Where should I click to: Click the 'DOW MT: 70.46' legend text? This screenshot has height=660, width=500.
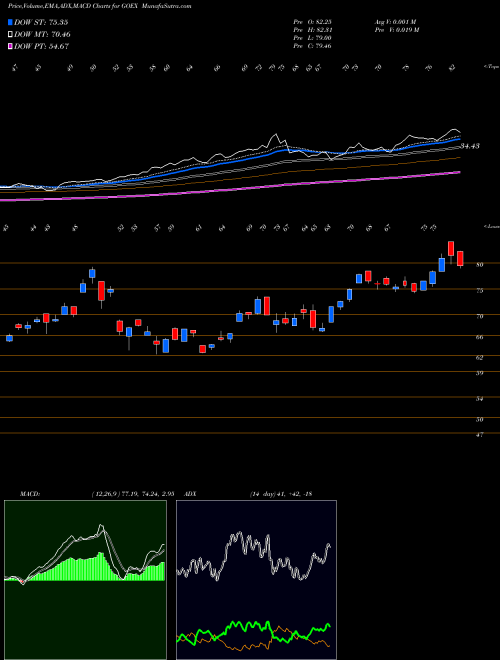tap(43, 35)
